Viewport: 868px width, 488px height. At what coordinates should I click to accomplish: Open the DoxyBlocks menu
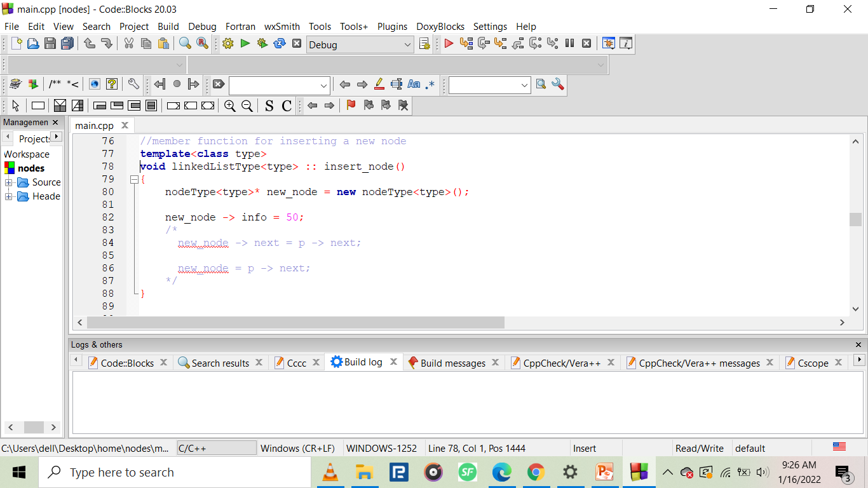click(x=440, y=27)
